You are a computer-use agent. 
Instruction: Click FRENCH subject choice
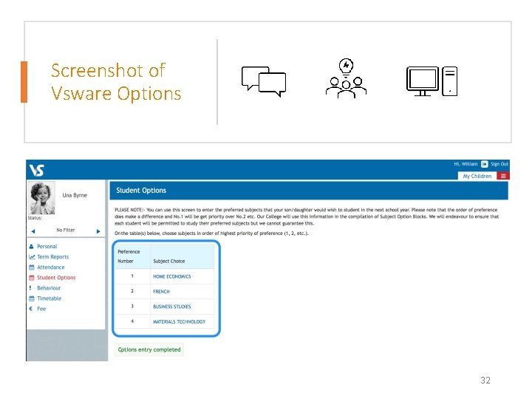(161, 291)
